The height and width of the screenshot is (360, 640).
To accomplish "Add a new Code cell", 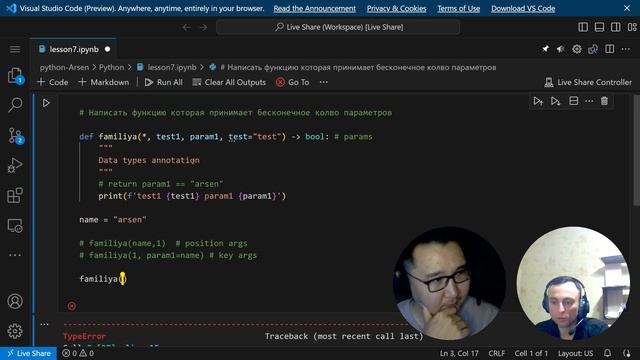I will (53, 82).
